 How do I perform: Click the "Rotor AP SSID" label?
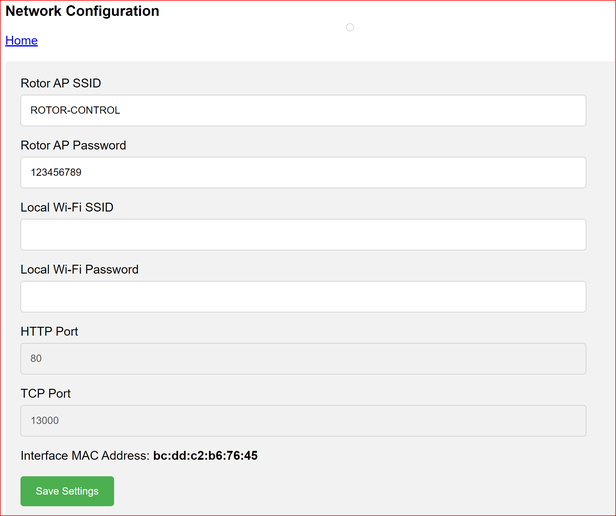point(61,83)
